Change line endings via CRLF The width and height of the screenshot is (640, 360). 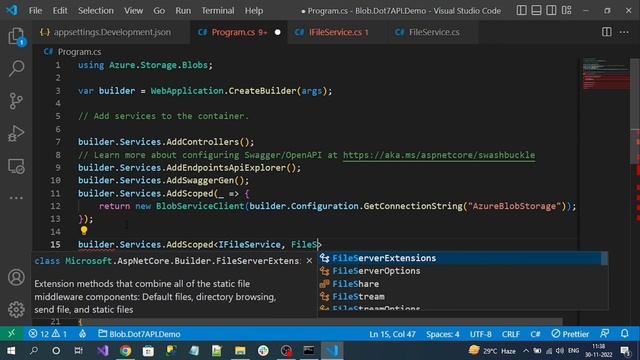coord(511,334)
